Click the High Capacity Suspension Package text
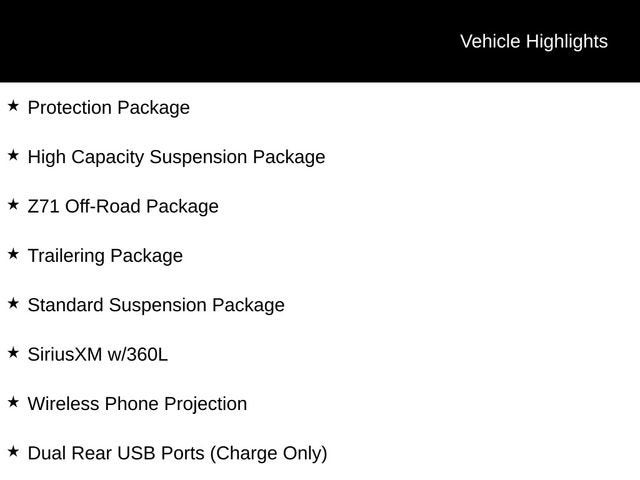Screen dimensions: 640x480 coord(176,157)
